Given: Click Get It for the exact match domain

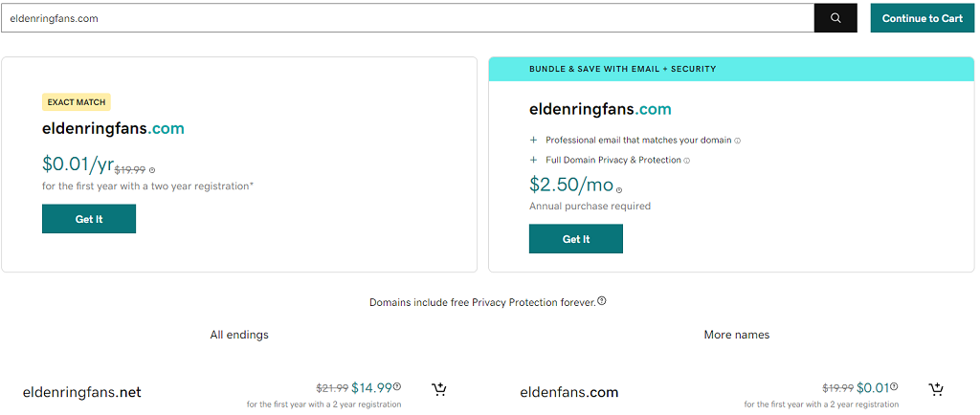Looking at the screenshot, I should click(x=89, y=219).
